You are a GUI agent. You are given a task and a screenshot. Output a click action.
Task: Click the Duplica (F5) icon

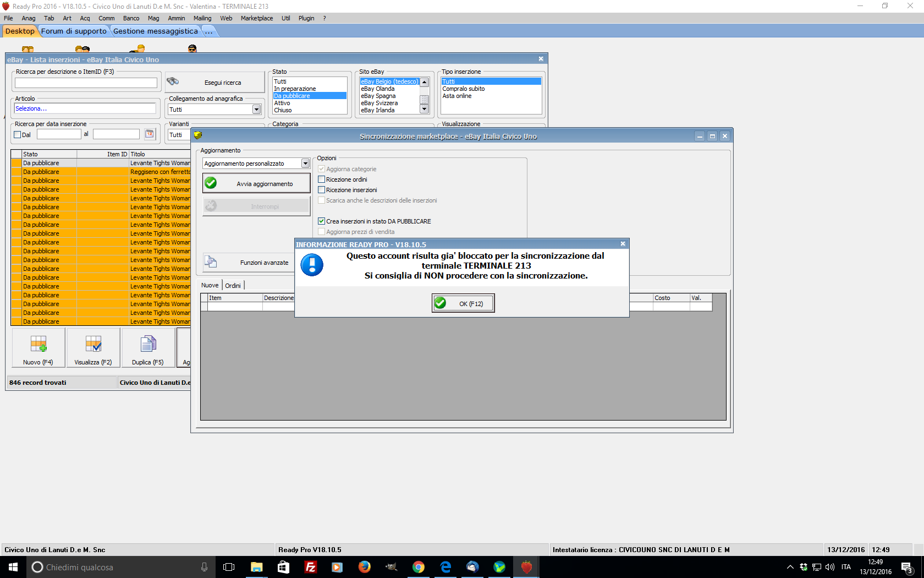click(x=148, y=347)
